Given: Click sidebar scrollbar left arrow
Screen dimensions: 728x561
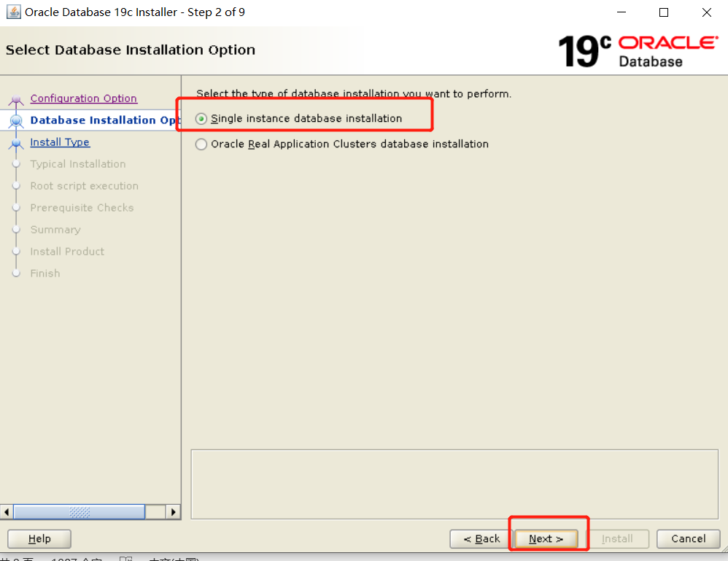Looking at the screenshot, I should pyautogui.click(x=7, y=512).
